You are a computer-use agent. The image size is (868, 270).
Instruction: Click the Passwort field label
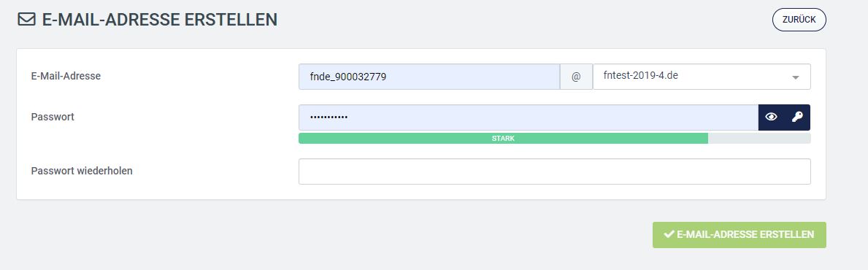pyautogui.click(x=53, y=117)
